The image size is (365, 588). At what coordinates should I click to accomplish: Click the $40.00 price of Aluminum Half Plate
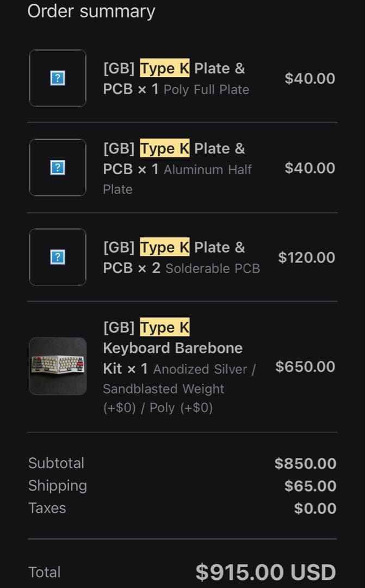tap(310, 168)
